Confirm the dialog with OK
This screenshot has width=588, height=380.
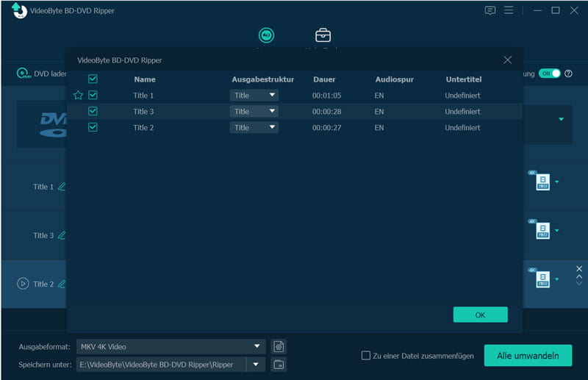(x=481, y=315)
